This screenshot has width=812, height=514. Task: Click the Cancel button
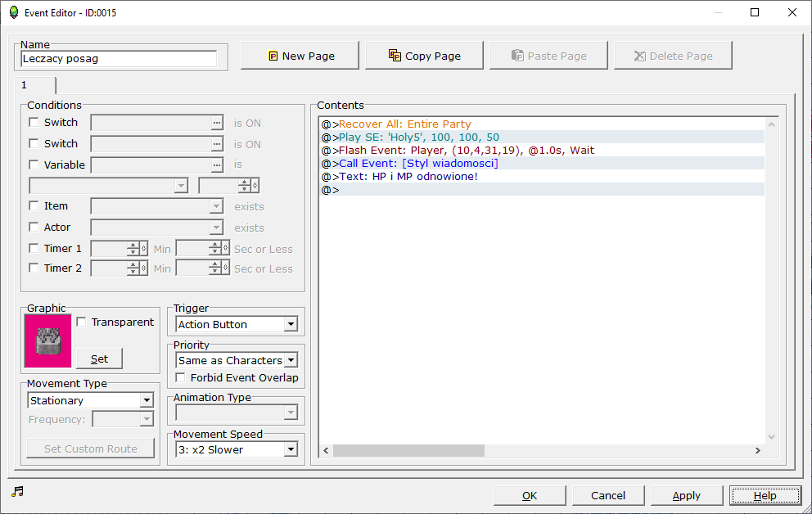pyautogui.click(x=608, y=495)
